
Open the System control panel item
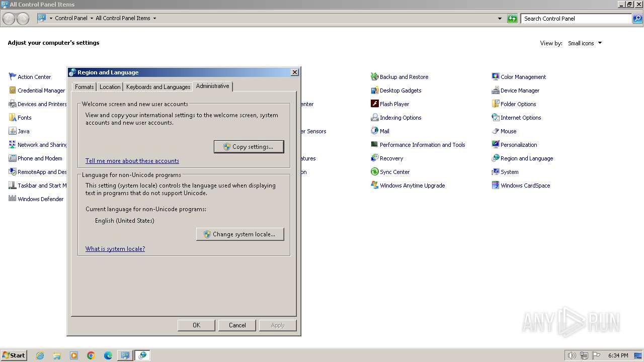[505, 172]
